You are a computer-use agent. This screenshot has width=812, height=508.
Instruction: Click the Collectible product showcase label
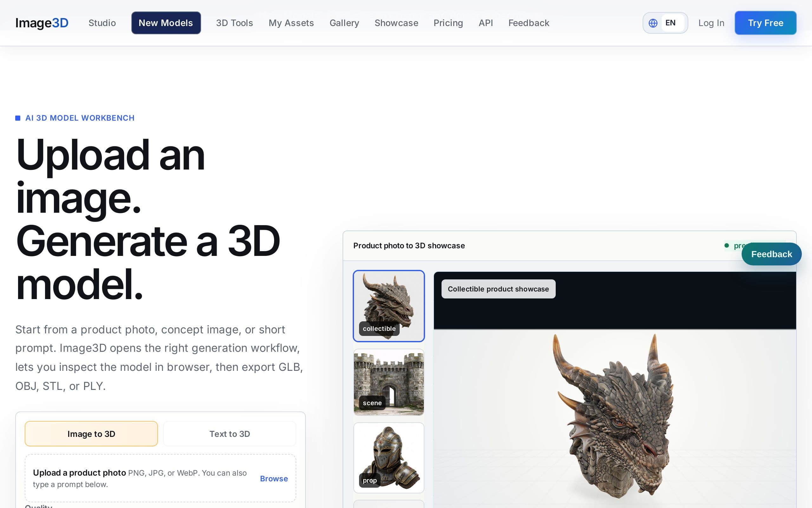[x=498, y=289]
